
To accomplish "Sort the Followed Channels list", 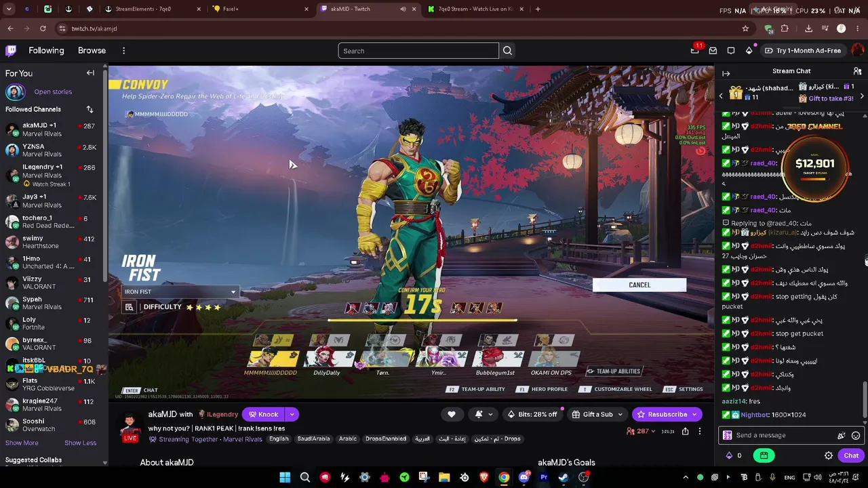I will (x=90, y=109).
